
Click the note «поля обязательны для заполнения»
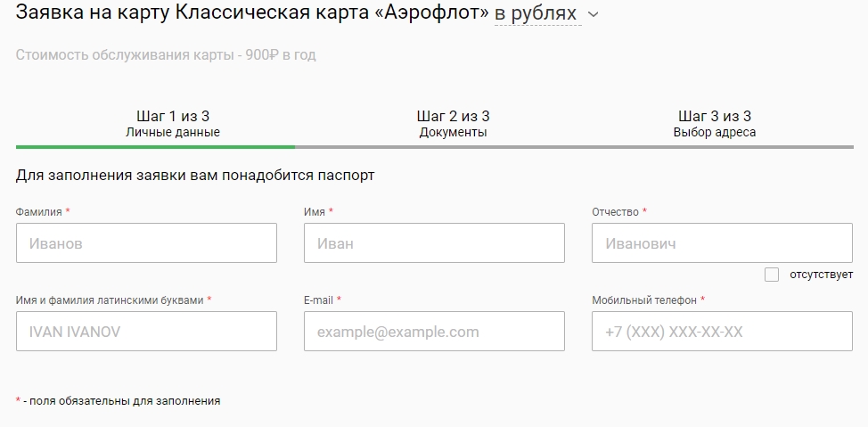[x=125, y=401]
